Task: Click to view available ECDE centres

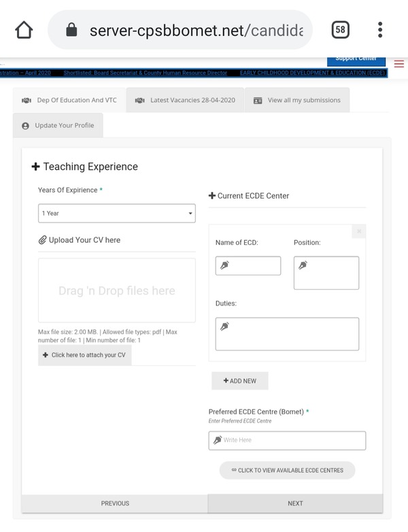Action: [287, 470]
